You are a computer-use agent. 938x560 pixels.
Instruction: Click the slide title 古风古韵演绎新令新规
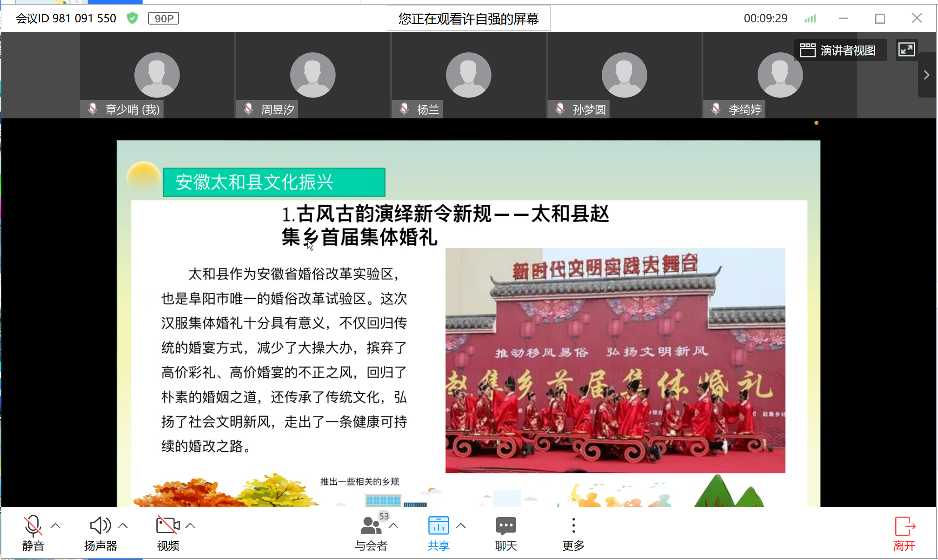click(x=394, y=214)
